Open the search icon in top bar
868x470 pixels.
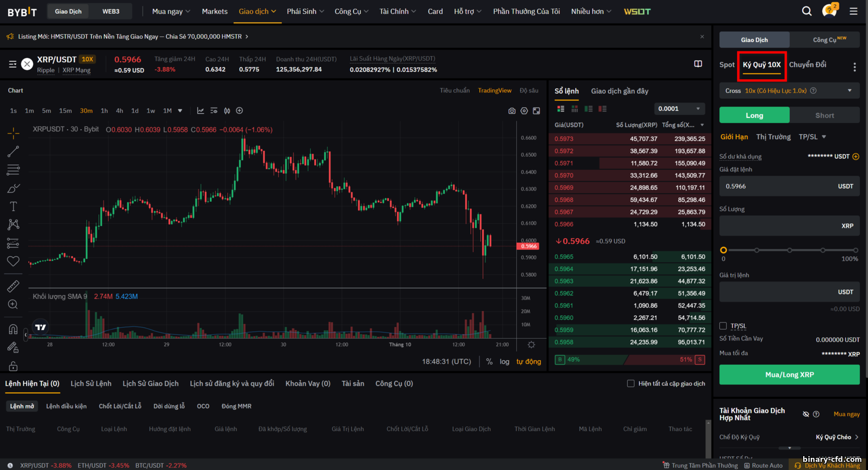point(807,11)
